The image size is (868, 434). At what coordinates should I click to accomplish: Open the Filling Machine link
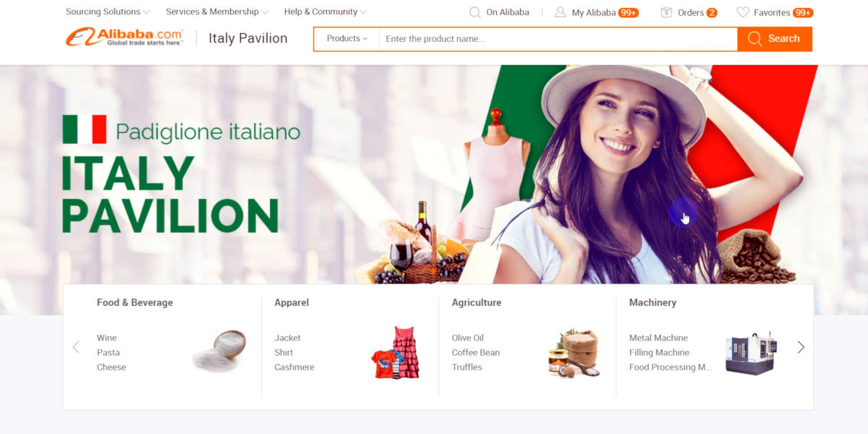point(659,352)
